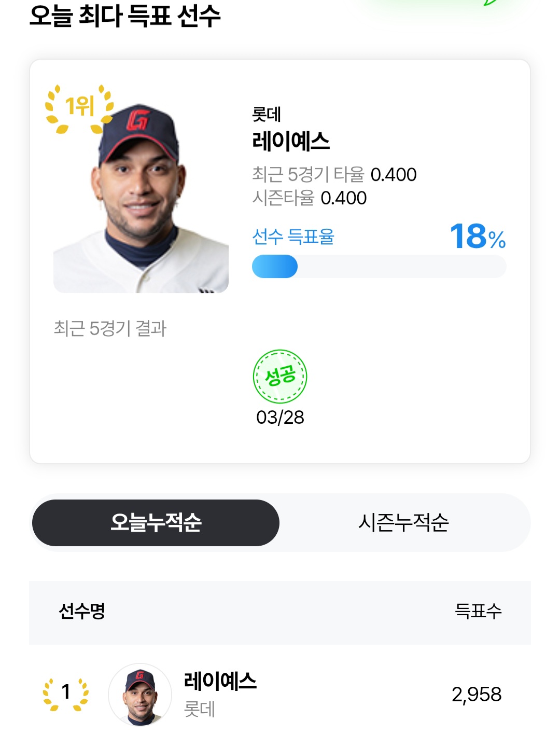Click the green 성공 stamp icon

(280, 377)
